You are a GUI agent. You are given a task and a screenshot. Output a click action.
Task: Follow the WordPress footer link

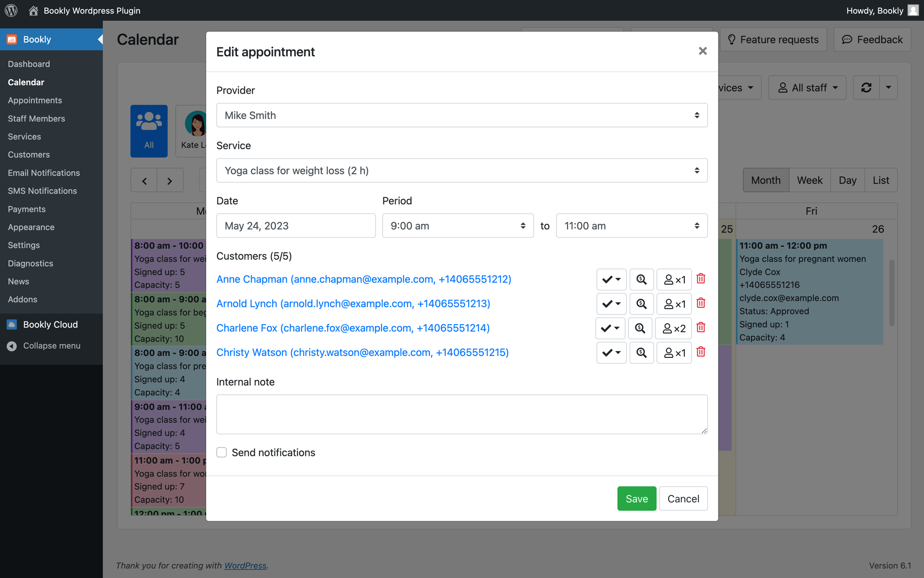pyautogui.click(x=245, y=566)
